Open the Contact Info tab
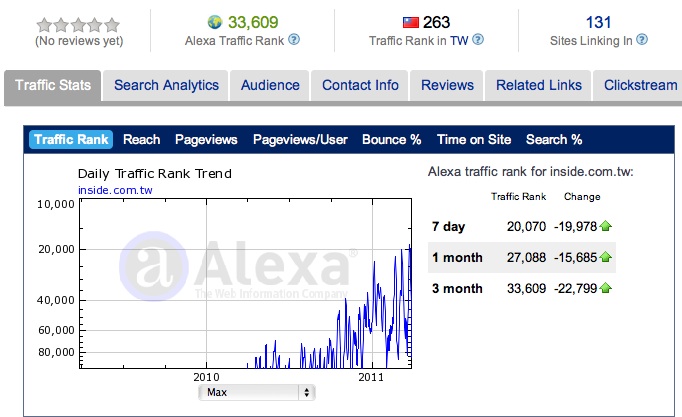This screenshot has width=682, height=417. tap(360, 85)
